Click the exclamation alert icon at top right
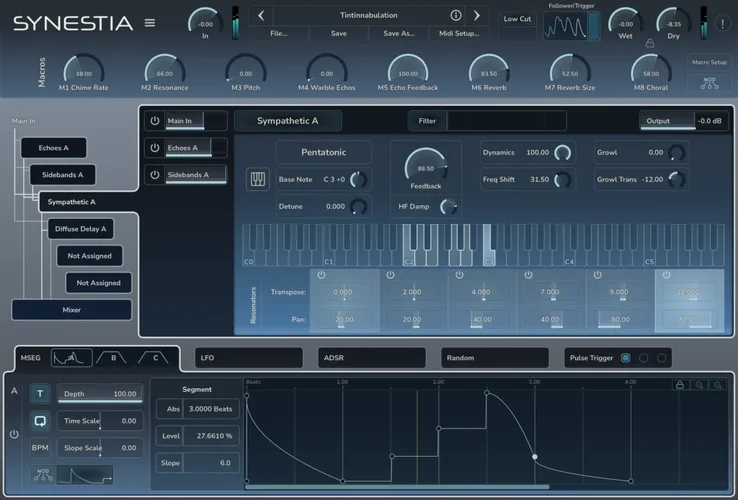 pos(722,23)
